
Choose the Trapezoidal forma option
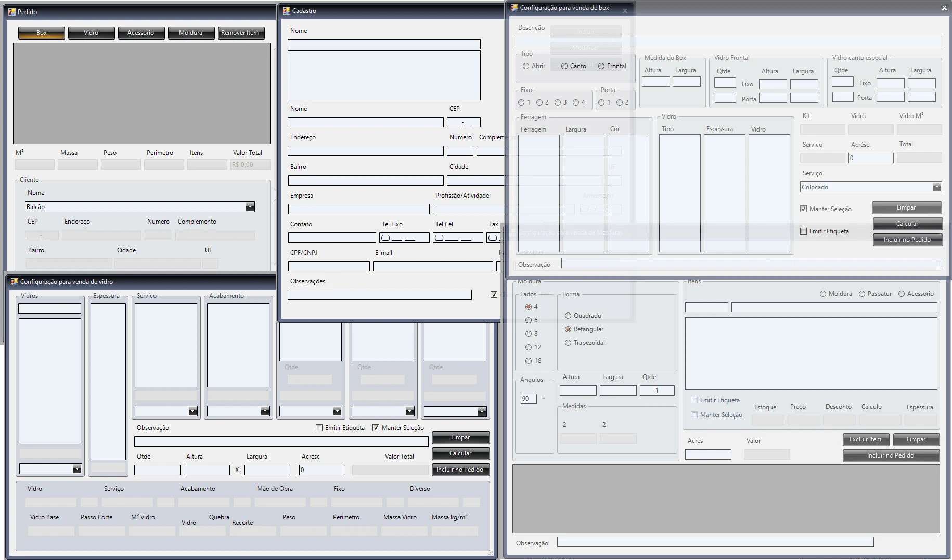click(x=568, y=343)
